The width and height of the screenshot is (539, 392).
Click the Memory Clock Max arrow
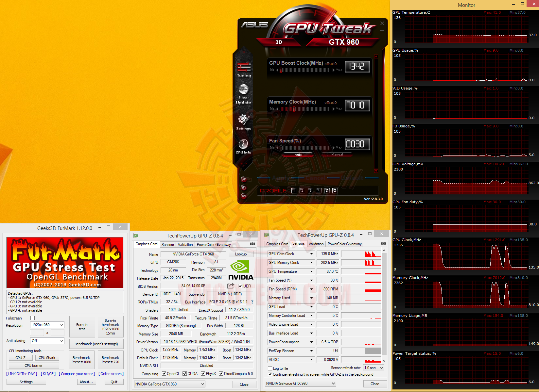[334, 109]
